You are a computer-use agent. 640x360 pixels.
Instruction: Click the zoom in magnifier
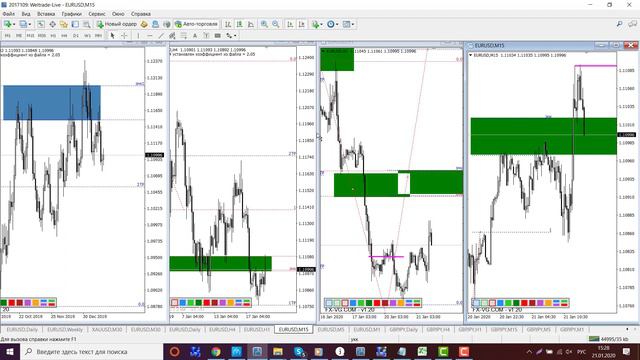click(264, 24)
